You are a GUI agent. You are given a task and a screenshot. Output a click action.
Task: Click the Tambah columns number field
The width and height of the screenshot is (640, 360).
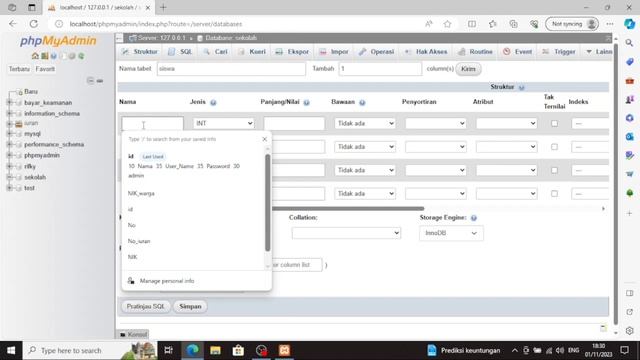[380, 69]
